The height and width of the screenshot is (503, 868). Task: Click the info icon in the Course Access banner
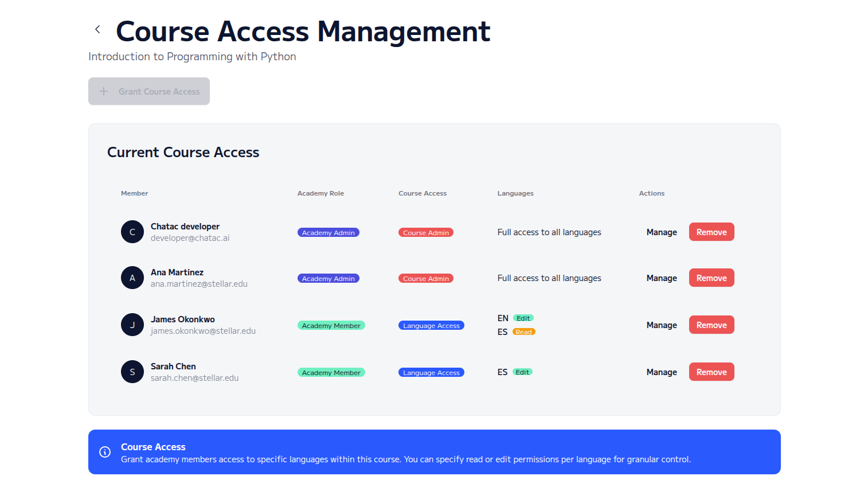coord(104,452)
